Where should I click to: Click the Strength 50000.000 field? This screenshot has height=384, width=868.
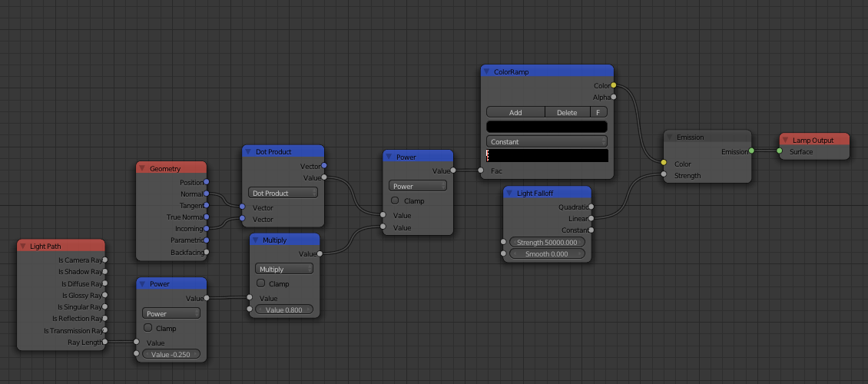pos(547,243)
